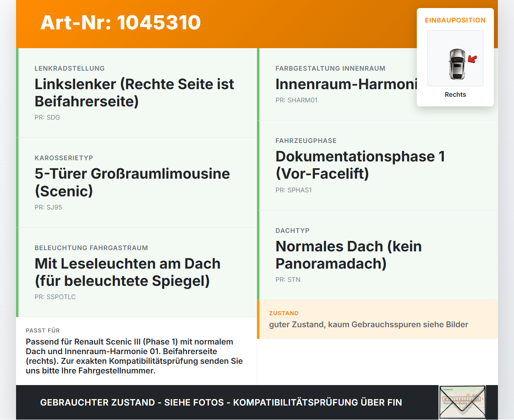
Task: Click the 'ZUSTAND' label
Action: pyautogui.click(x=284, y=313)
